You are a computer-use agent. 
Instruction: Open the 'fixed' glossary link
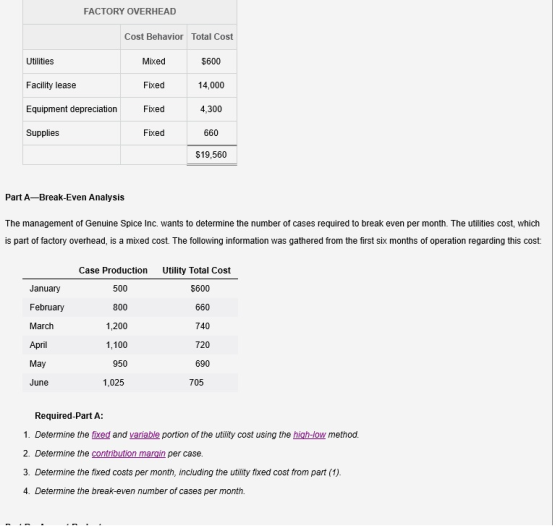coord(101,435)
